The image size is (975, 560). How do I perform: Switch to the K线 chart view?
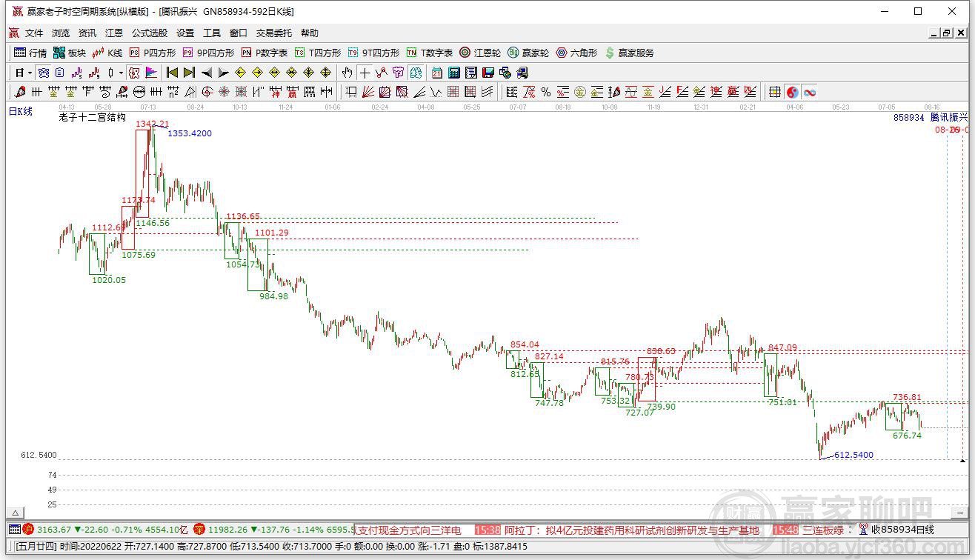[107, 53]
